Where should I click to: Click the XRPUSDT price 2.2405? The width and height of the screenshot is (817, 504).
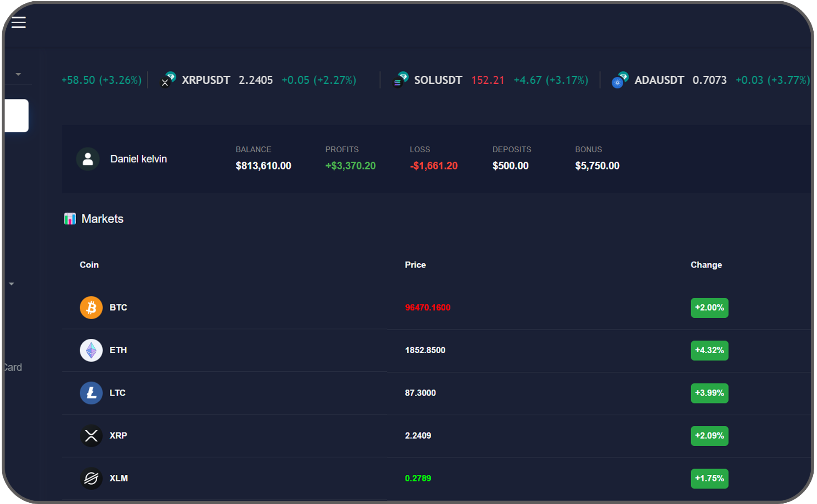pos(256,80)
